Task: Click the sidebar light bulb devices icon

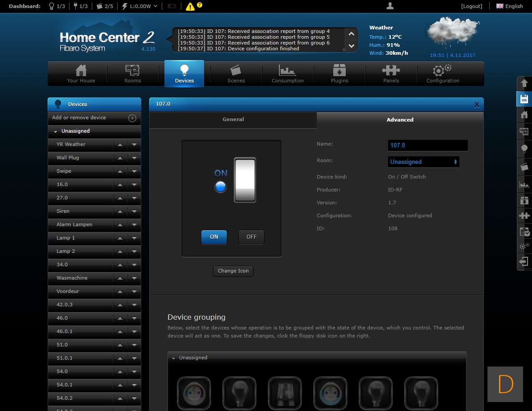Action: click(x=524, y=149)
